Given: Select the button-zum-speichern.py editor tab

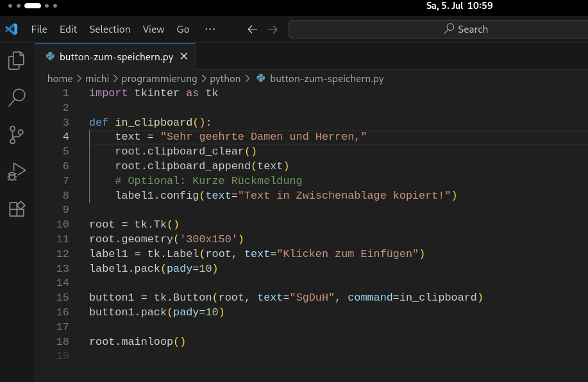Looking at the screenshot, I should (x=115, y=56).
